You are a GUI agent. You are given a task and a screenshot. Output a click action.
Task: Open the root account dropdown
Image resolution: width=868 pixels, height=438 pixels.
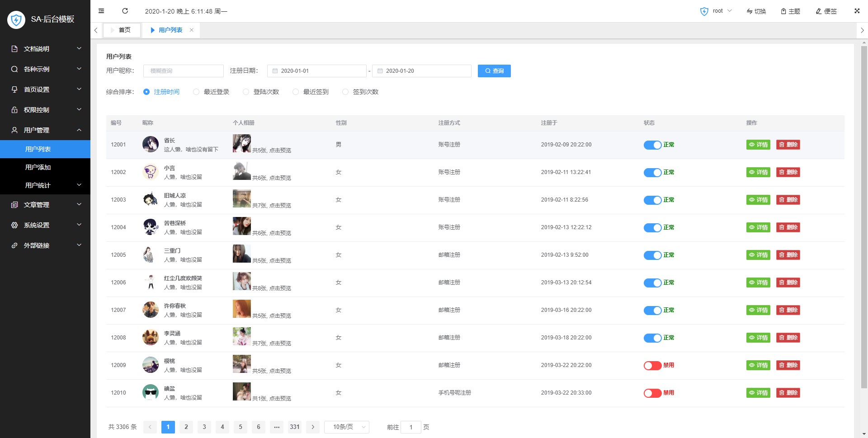click(719, 11)
